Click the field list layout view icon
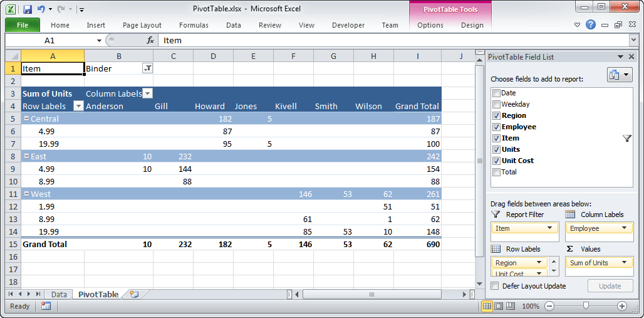The width and height of the screenshot is (644, 318). [x=615, y=75]
